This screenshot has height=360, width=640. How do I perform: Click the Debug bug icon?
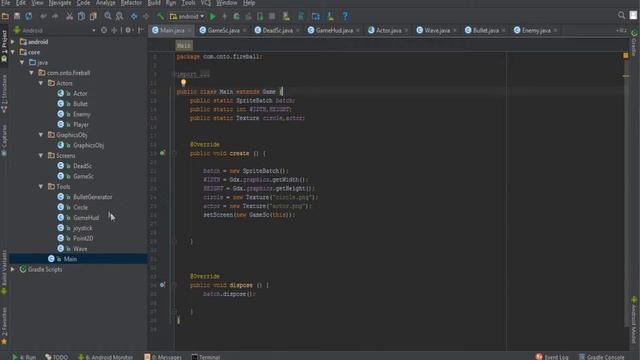pyautogui.click(x=236, y=16)
